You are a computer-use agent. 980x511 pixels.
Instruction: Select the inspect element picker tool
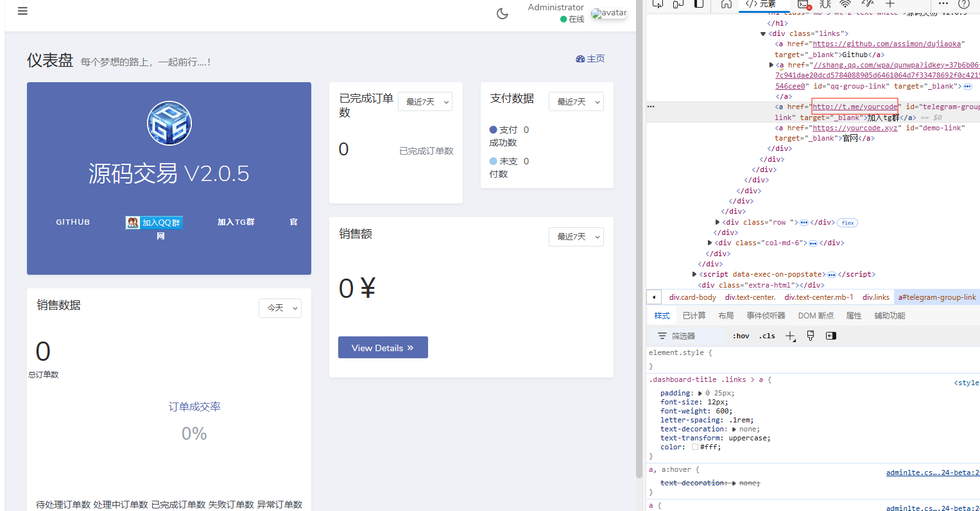pos(658,4)
